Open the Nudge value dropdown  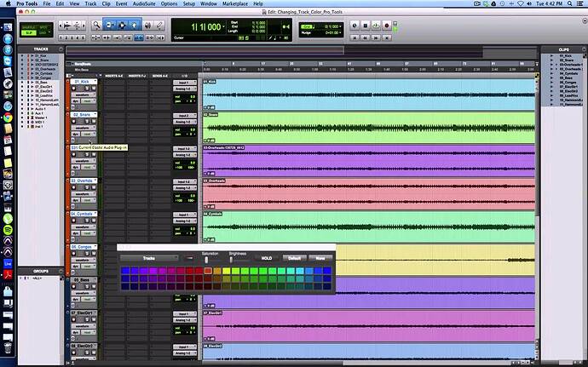[340, 33]
